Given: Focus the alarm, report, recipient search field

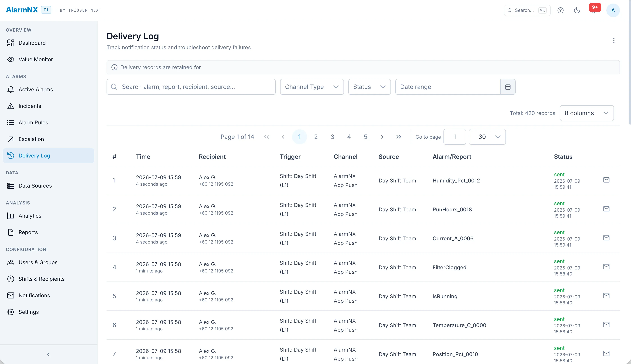Looking at the screenshot, I should pyautogui.click(x=191, y=87).
